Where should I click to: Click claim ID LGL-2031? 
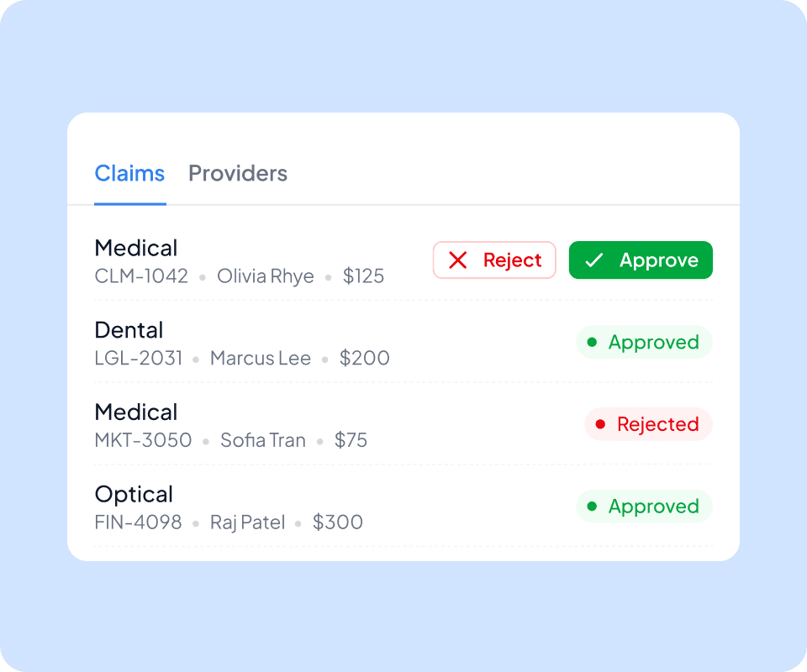coord(139,359)
